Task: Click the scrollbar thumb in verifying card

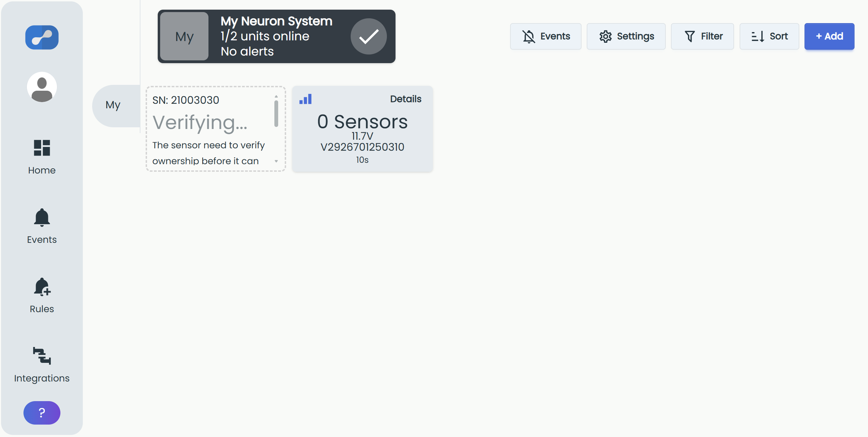Action: 276,113
